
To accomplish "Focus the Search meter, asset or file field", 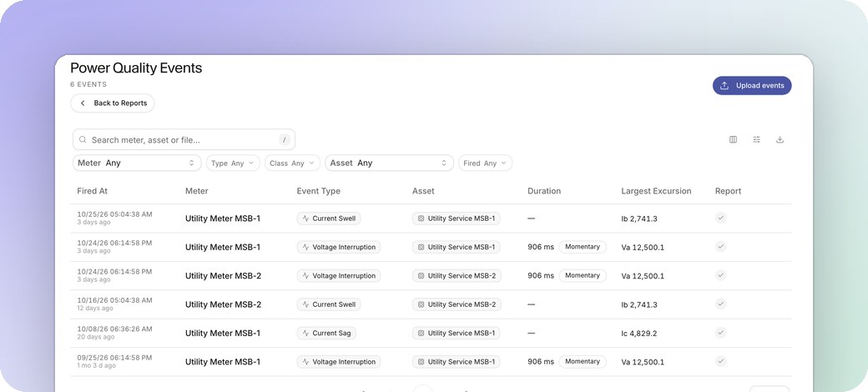I will [184, 140].
